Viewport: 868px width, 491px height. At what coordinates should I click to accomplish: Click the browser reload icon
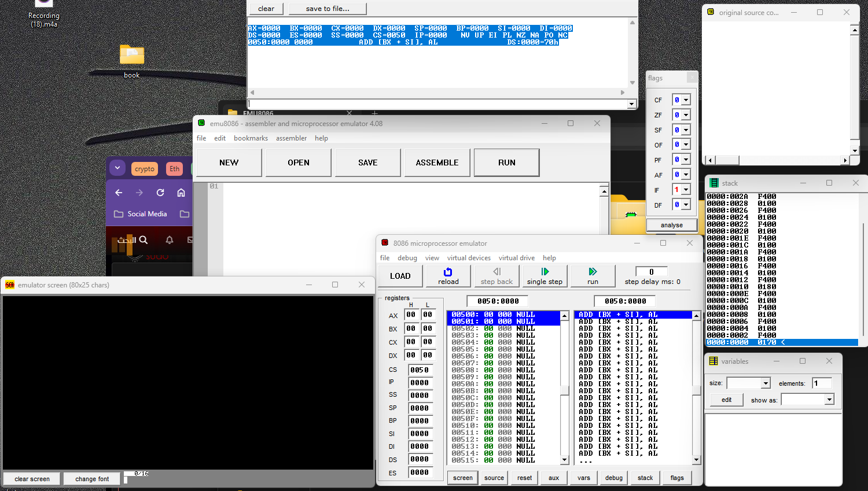(x=160, y=193)
